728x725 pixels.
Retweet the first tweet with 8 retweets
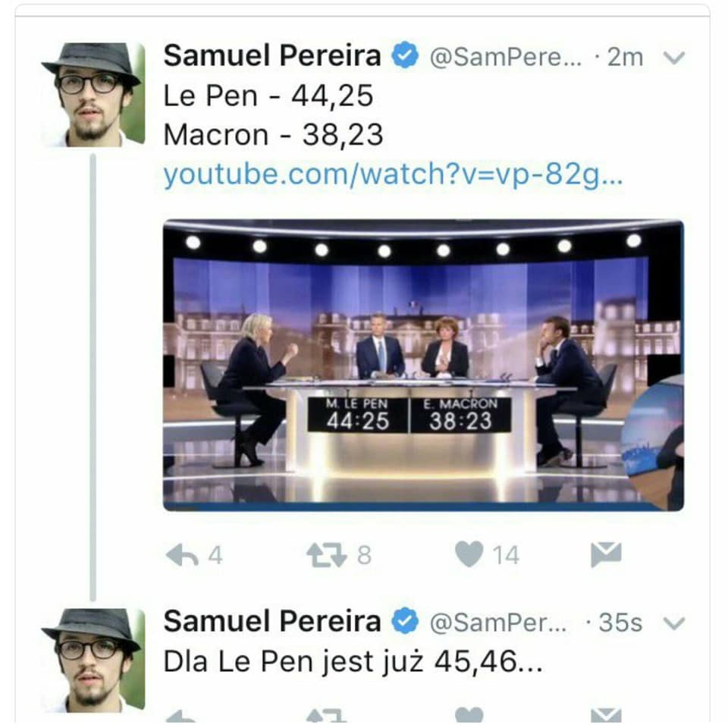tap(326, 555)
